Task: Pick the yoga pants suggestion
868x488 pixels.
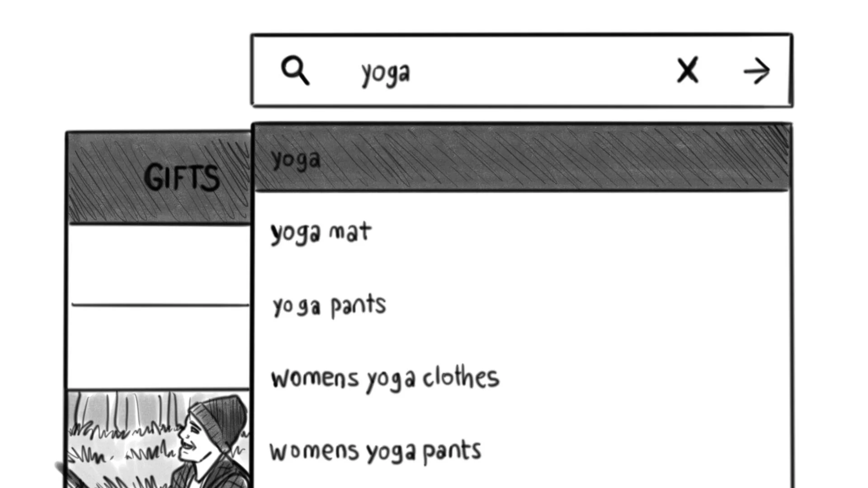Action: (x=522, y=306)
